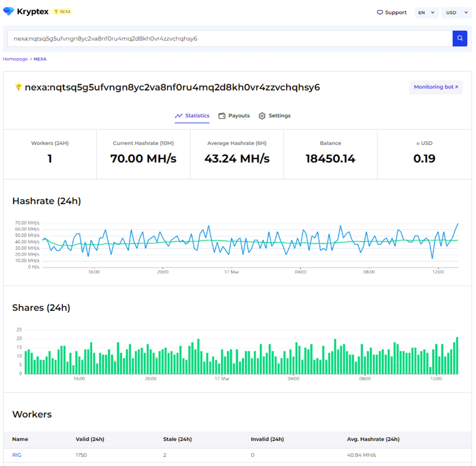
Task: Click the Payouts wallet icon
Action: click(x=222, y=116)
